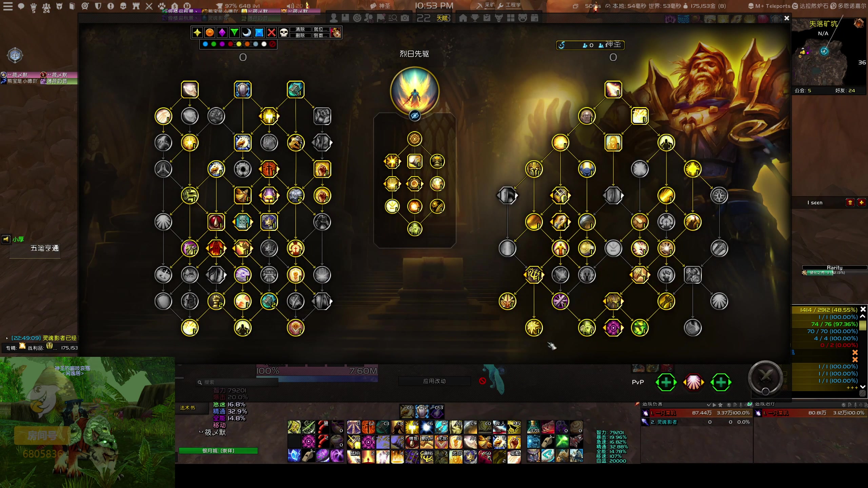
Task: Toggle star icon on 造成伤害 meter header
Action: [720, 405]
